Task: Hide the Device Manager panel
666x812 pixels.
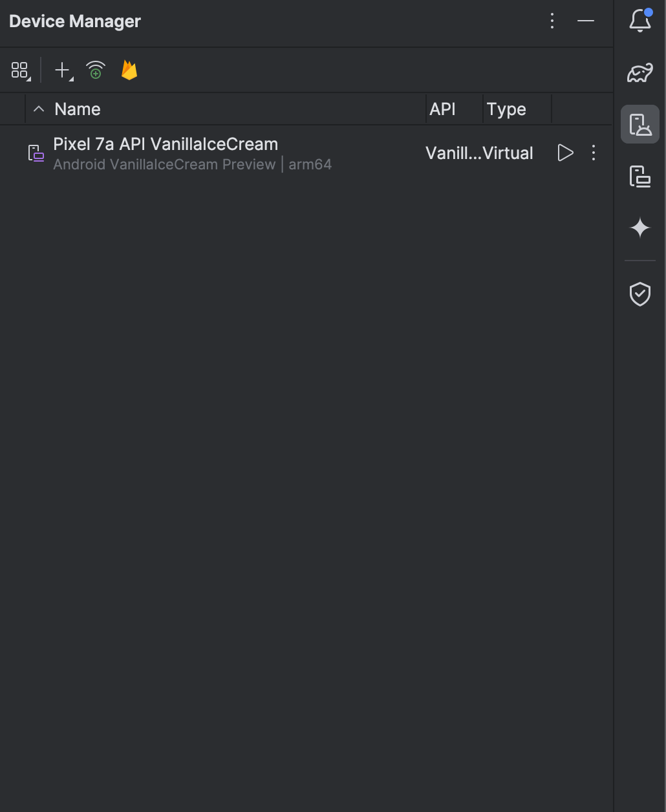Action: [586, 21]
